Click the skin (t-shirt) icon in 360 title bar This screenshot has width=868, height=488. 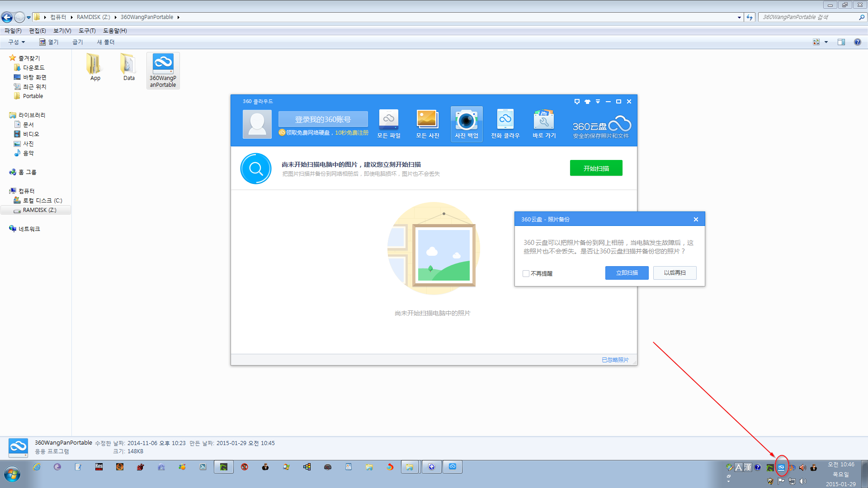pos(587,102)
